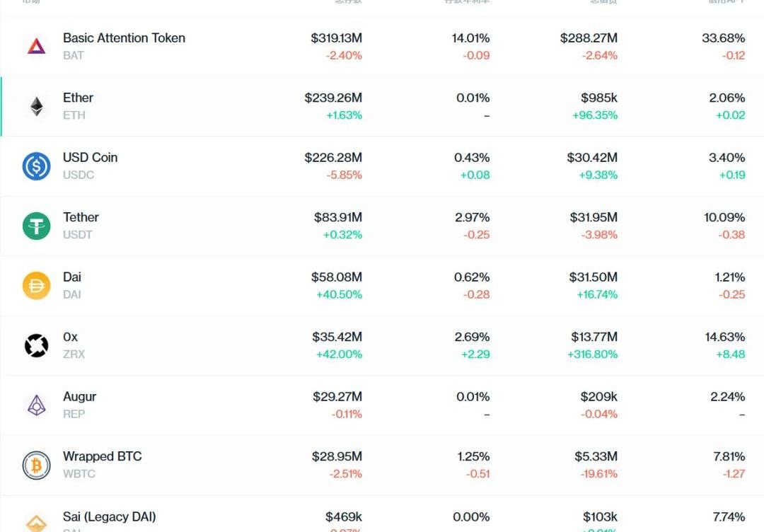The height and width of the screenshot is (532, 764).
Task: Click Tether's $31.95M borrow value
Action: pos(594,218)
